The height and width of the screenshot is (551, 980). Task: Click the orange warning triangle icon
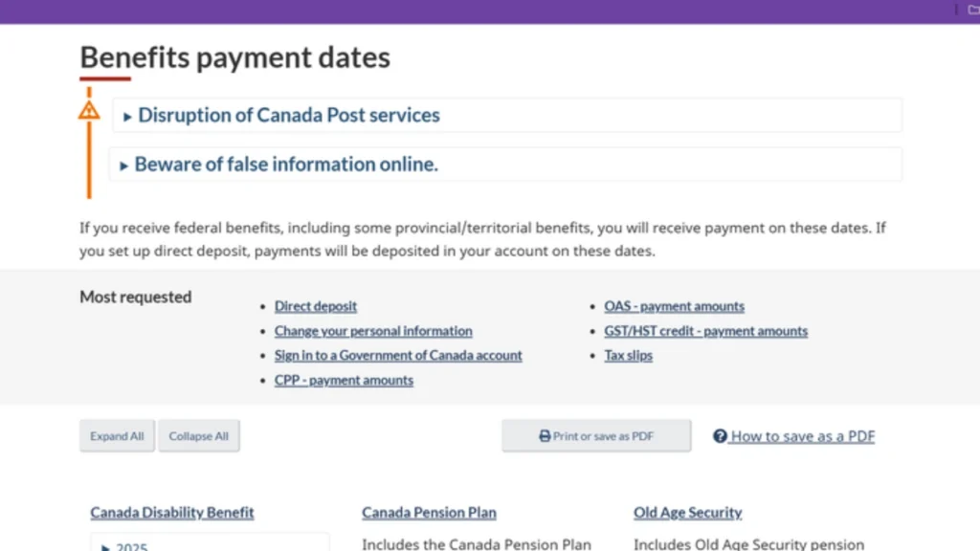pos(89,110)
